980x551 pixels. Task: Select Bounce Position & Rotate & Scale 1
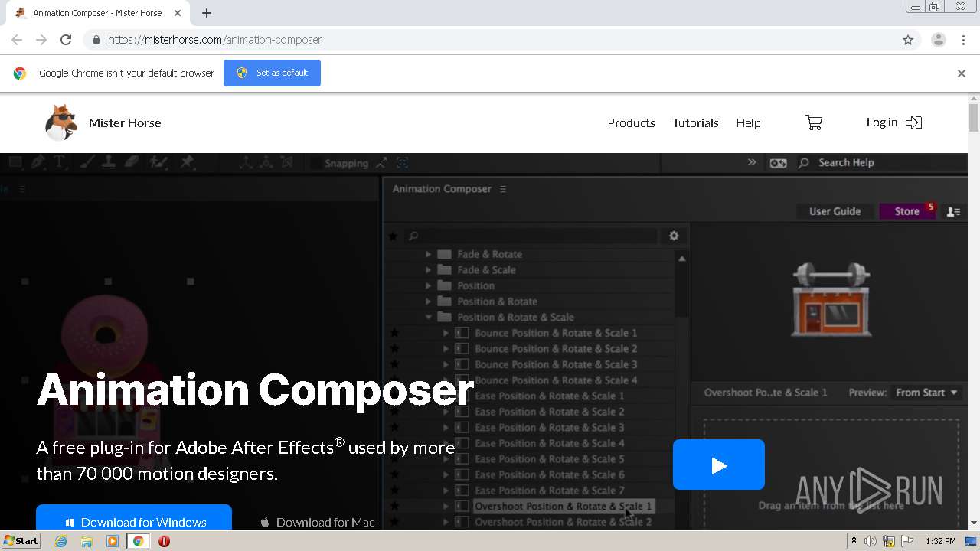click(x=556, y=333)
